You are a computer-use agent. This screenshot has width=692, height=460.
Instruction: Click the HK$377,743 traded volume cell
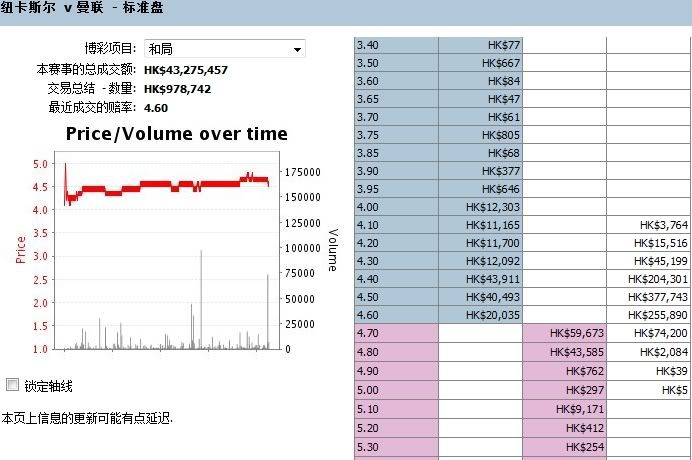[x=648, y=297]
